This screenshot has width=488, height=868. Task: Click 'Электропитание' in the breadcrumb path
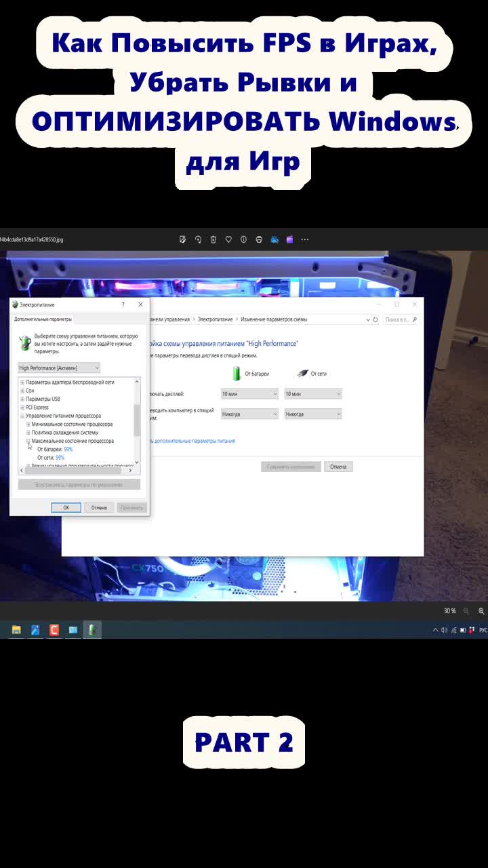tap(215, 319)
